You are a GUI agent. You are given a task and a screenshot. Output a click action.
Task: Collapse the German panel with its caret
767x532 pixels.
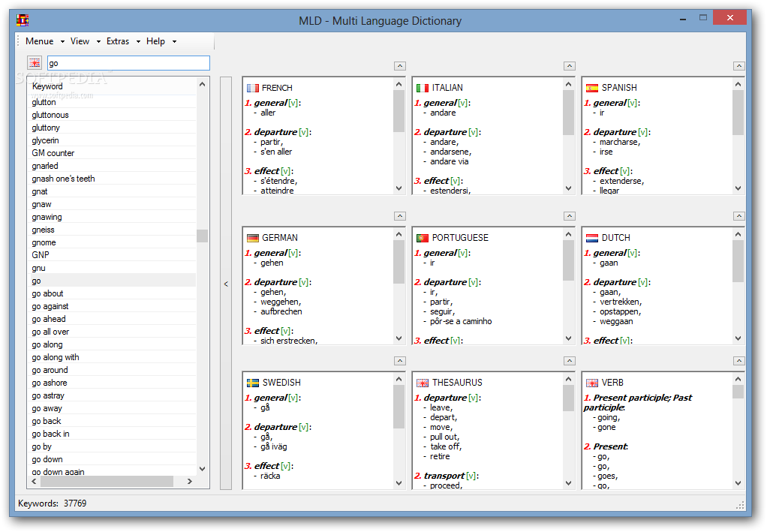pos(400,216)
